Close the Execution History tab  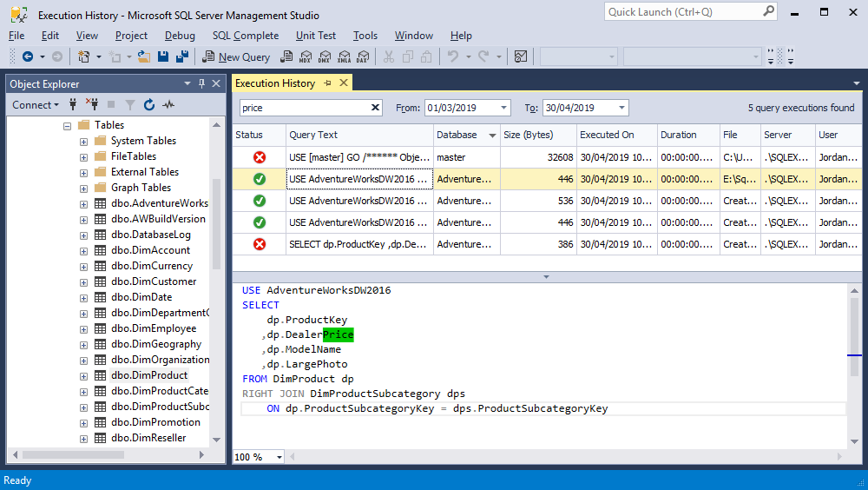pos(344,83)
